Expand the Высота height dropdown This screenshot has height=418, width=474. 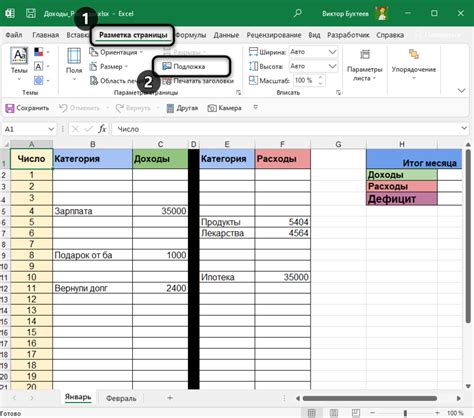(332, 66)
